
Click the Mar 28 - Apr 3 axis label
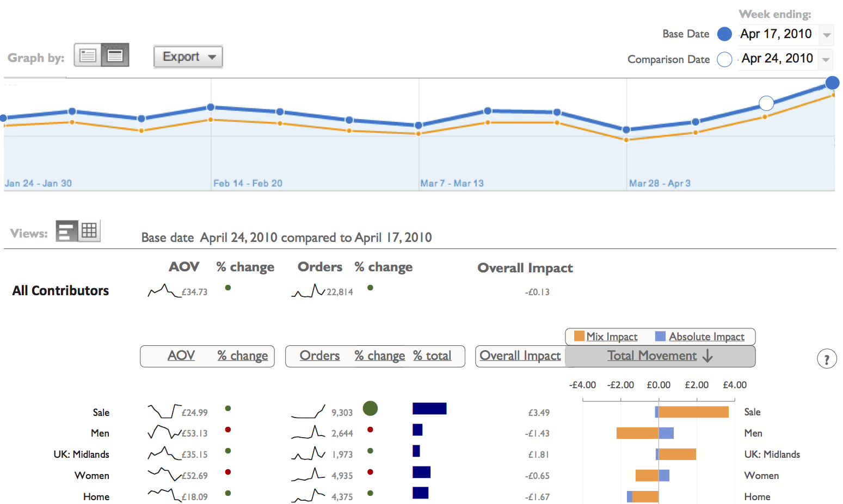pos(660,183)
